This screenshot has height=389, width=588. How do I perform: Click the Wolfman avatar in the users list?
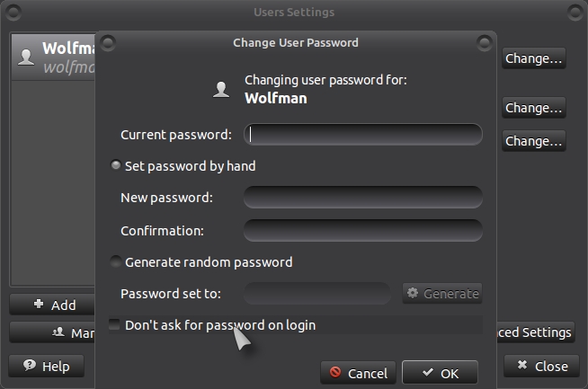(x=27, y=57)
